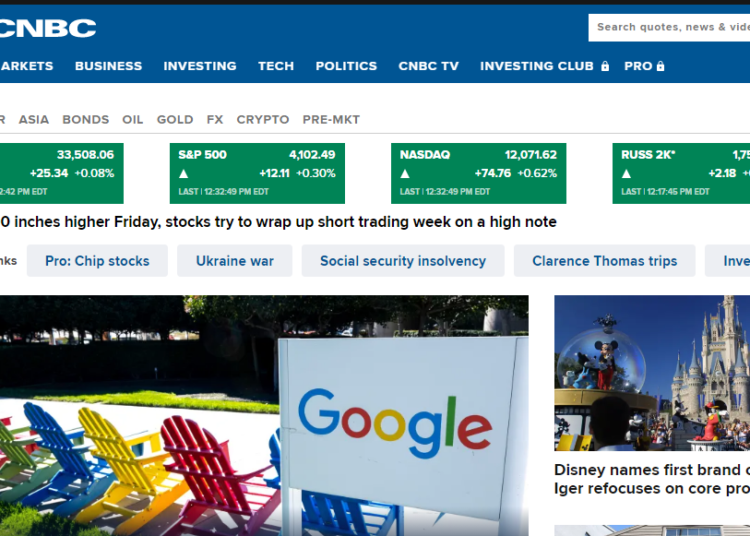750x536 pixels.
Task: Open the Markets menu
Action: click(27, 66)
